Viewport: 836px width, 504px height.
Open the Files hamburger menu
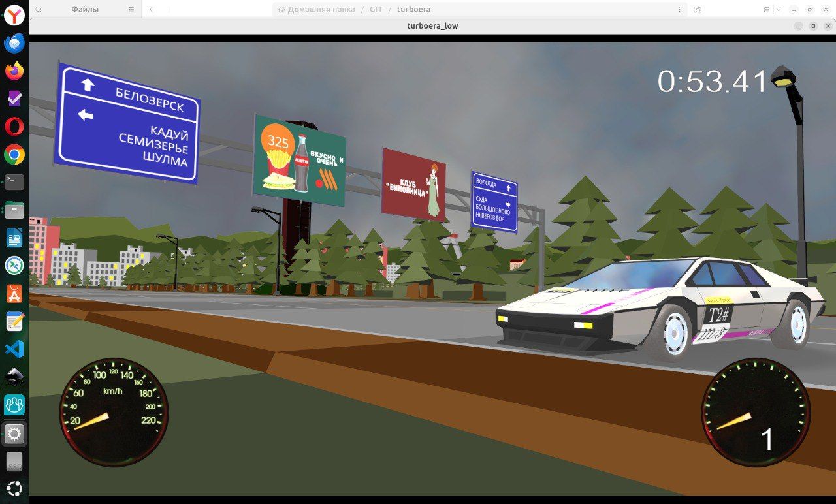(131, 10)
